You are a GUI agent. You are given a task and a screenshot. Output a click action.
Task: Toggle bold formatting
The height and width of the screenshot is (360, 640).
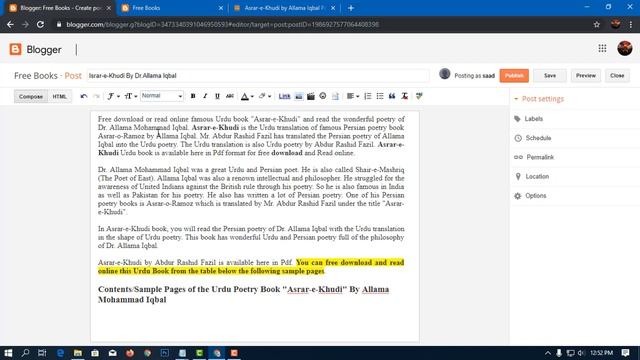click(193, 96)
